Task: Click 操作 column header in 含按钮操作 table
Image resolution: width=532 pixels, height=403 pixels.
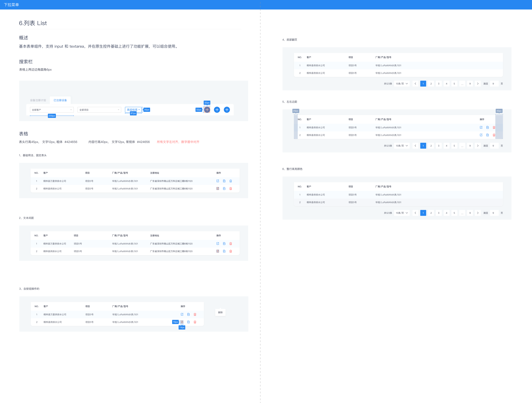Action: (183, 306)
